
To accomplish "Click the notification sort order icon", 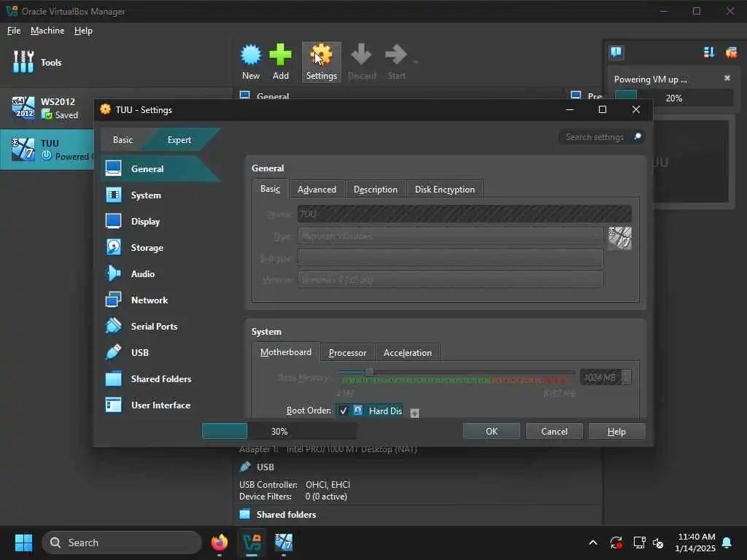I will click(709, 52).
